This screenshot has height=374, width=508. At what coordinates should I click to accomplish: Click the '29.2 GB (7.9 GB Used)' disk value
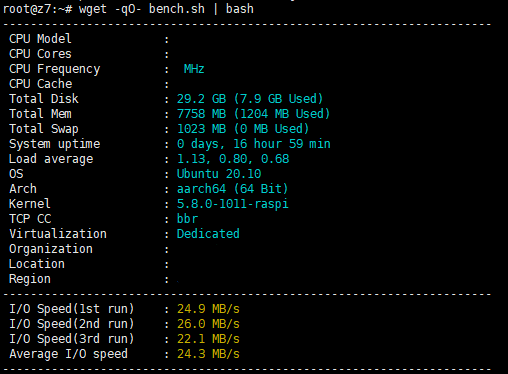pos(250,99)
